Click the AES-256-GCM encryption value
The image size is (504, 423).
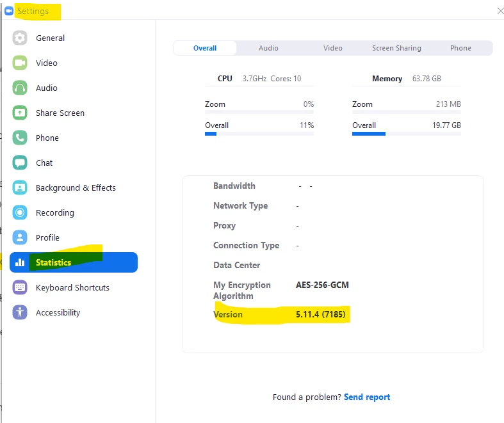(322, 285)
